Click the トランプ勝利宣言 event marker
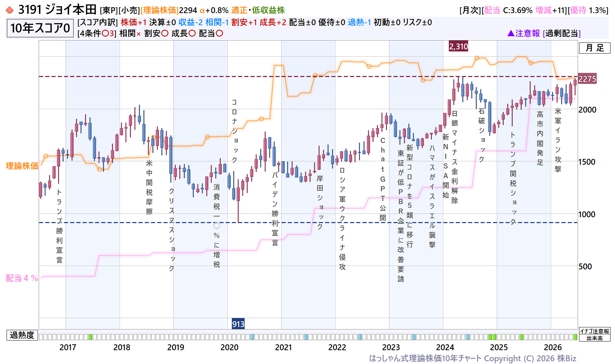This screenshot has width=615, height=364. point(59,226)
